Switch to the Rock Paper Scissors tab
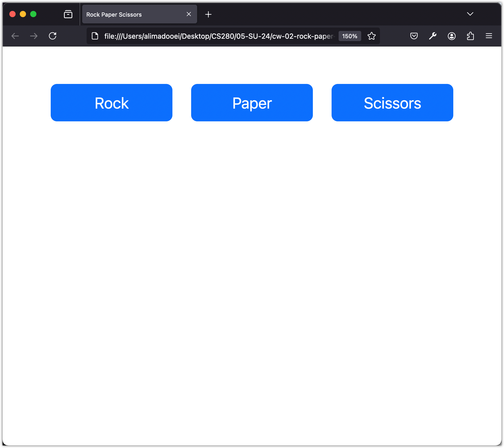This screenshot has height=448, width=504. (140, 14)
